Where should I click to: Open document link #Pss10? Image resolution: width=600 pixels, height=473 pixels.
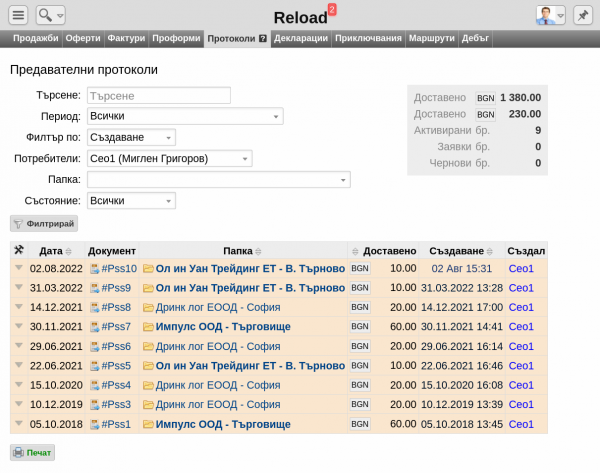click(118, 269)
